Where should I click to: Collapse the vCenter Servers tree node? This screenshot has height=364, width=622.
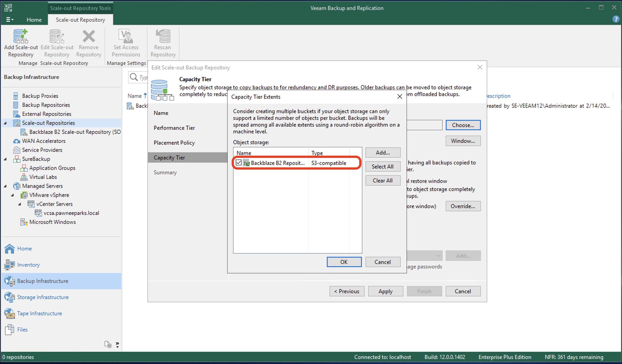20,204
